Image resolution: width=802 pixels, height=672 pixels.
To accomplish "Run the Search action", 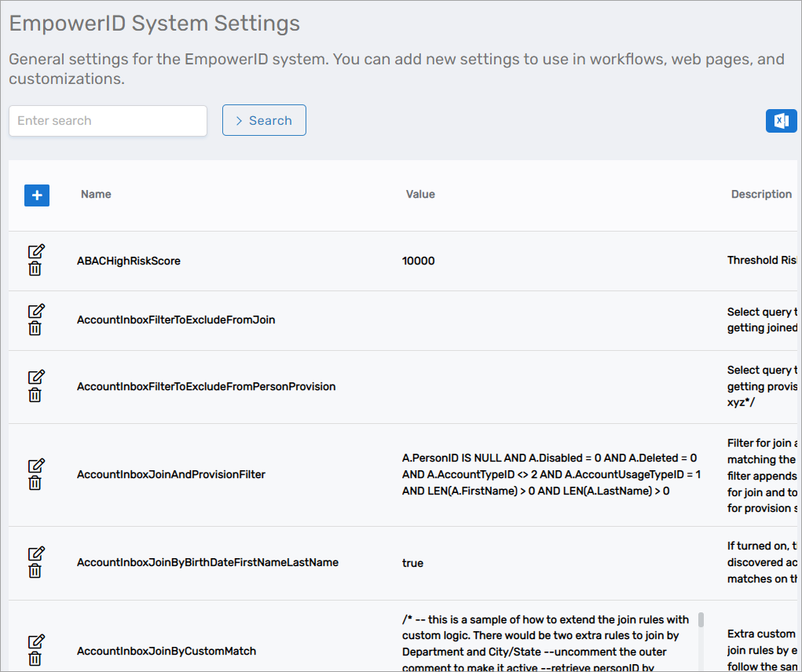I will click(x=264, y=120).
